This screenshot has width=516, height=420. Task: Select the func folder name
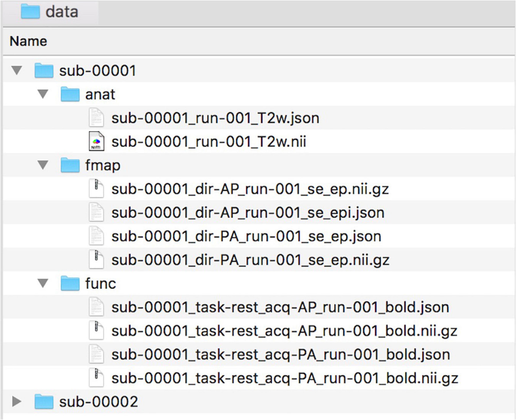point(101,284)
